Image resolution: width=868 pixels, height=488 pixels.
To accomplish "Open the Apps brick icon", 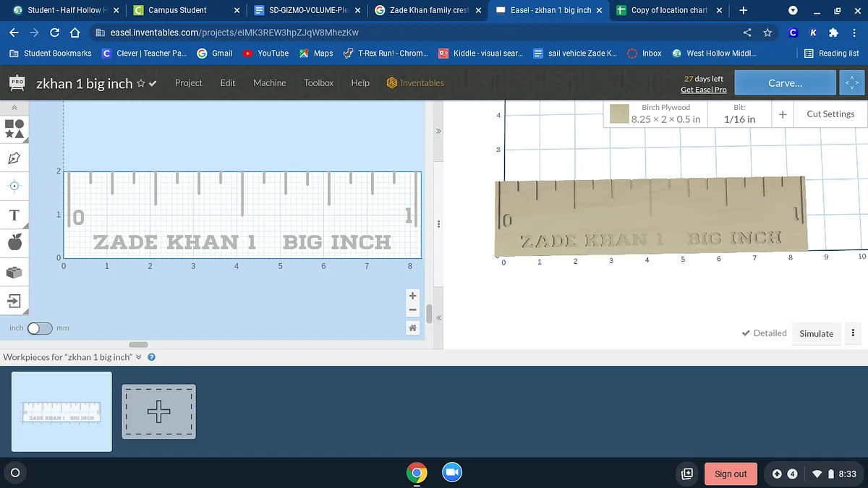I will (x=14, y=272).
